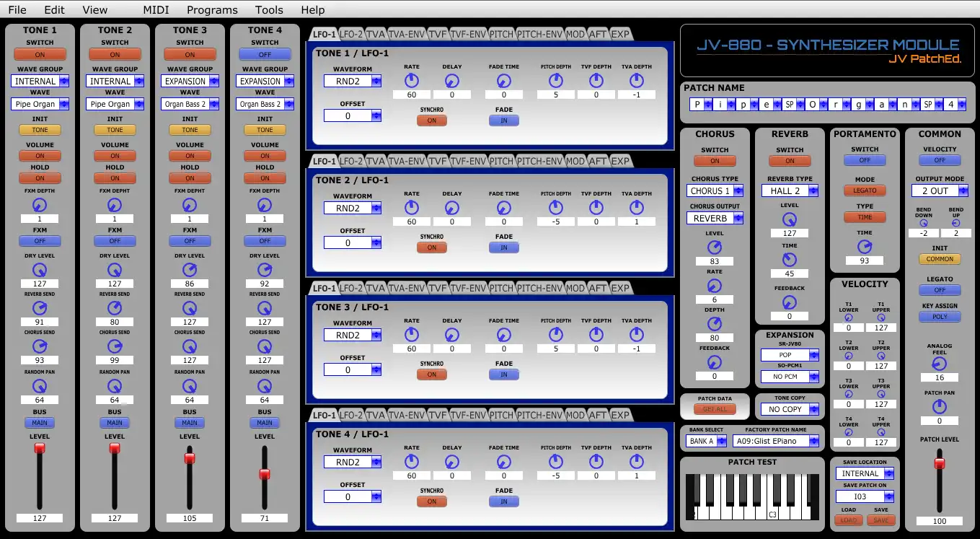980x539 pixels.
Task: Click the Tone 1 / LFO-1 Pitch Depth knob
Action: [556, 81]
